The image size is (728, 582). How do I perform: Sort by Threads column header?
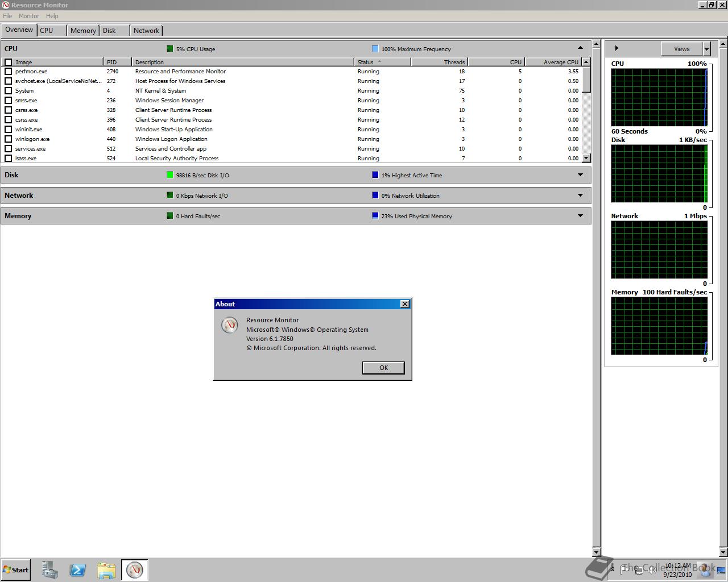click(439, 62)
